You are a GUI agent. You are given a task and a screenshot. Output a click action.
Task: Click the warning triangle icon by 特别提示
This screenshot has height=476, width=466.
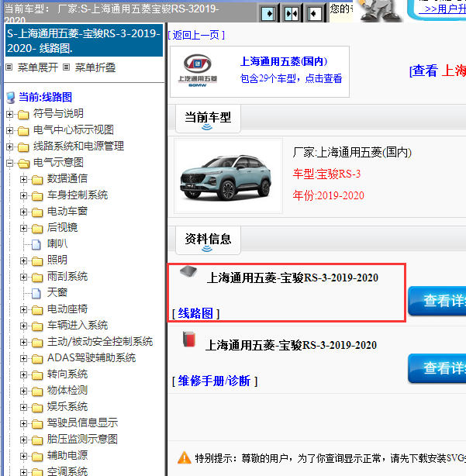point(185,458)
